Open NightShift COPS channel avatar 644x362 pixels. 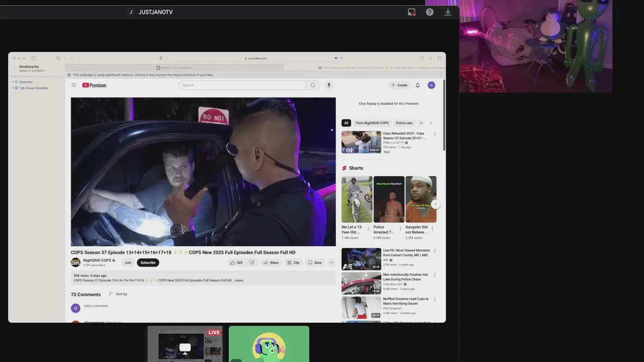(75, 262)
